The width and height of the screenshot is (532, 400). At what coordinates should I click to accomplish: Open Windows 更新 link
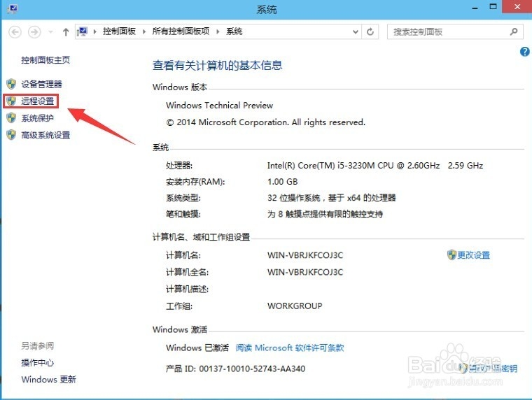(48, 379)
